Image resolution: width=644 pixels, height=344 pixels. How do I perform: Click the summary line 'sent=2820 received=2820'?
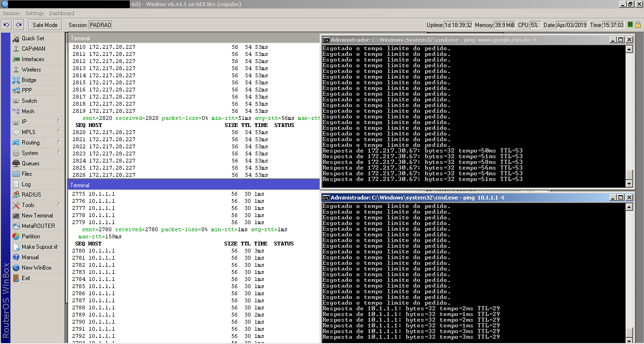tap(201, 118)
